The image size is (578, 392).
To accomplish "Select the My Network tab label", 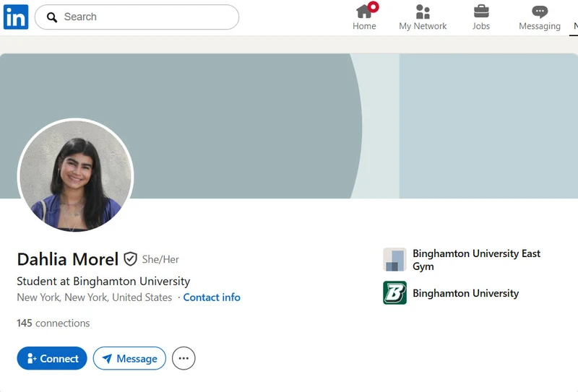I will (423, 26).
